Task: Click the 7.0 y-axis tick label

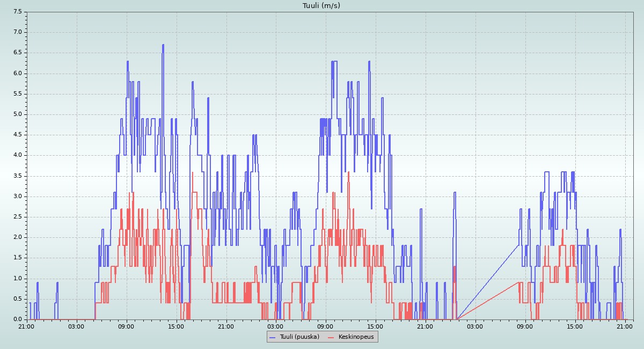Action: [x=17, y=32]
